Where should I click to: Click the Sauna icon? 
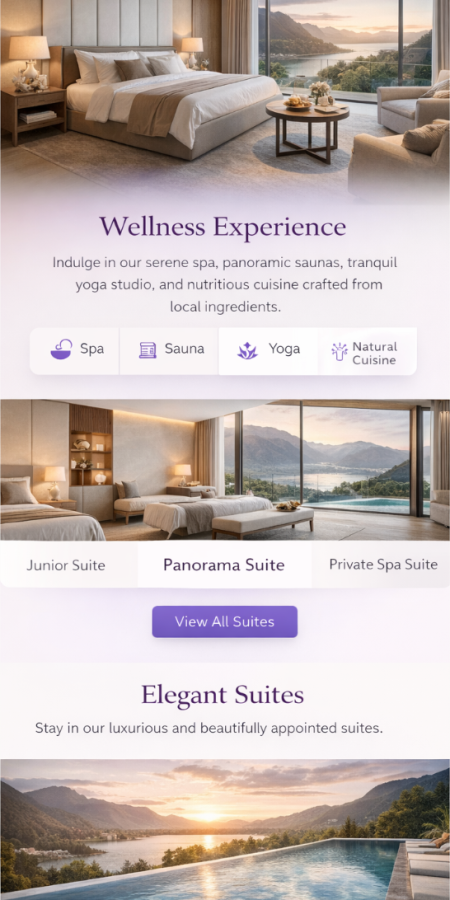point(148,350)
